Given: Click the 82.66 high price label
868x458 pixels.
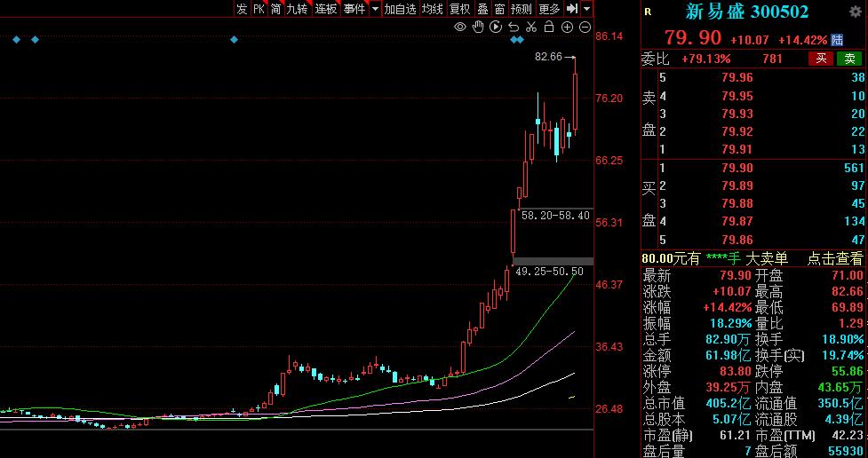Looking at the screenshot, I should [x=548, y=57].
